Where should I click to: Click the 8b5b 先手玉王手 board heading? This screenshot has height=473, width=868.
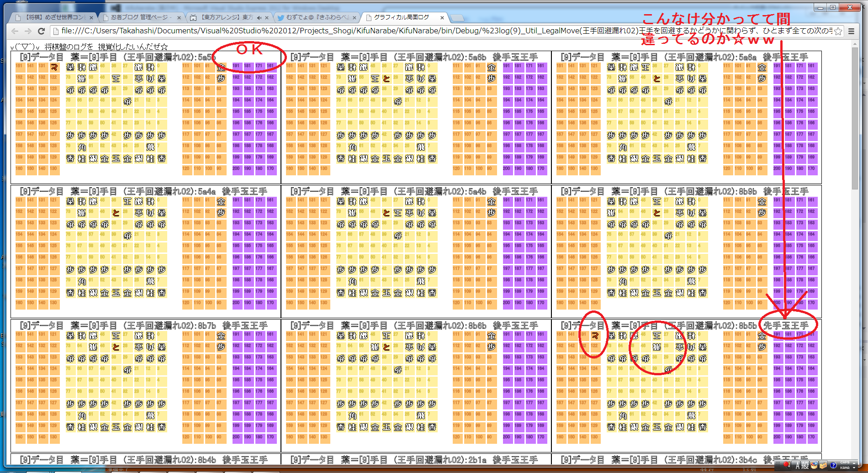pos(684,326)
